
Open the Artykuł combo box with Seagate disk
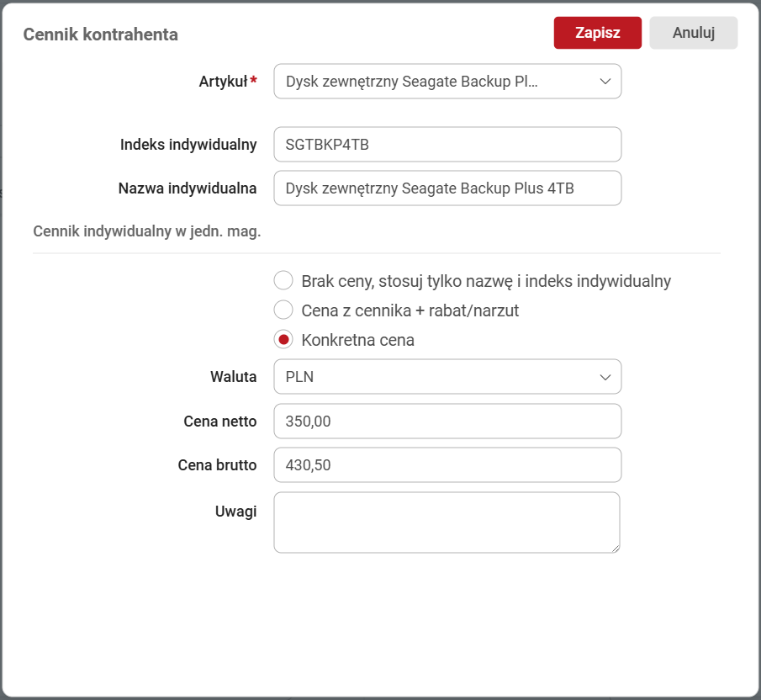(437, 82)
